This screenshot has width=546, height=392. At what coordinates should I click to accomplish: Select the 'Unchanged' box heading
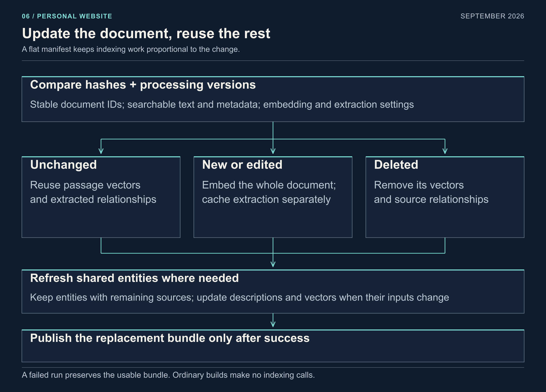[x=63, y=165]
